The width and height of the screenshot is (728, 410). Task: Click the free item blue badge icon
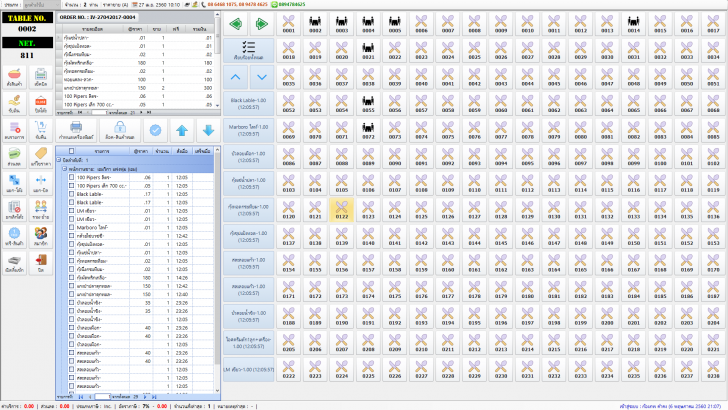point(14,236)
